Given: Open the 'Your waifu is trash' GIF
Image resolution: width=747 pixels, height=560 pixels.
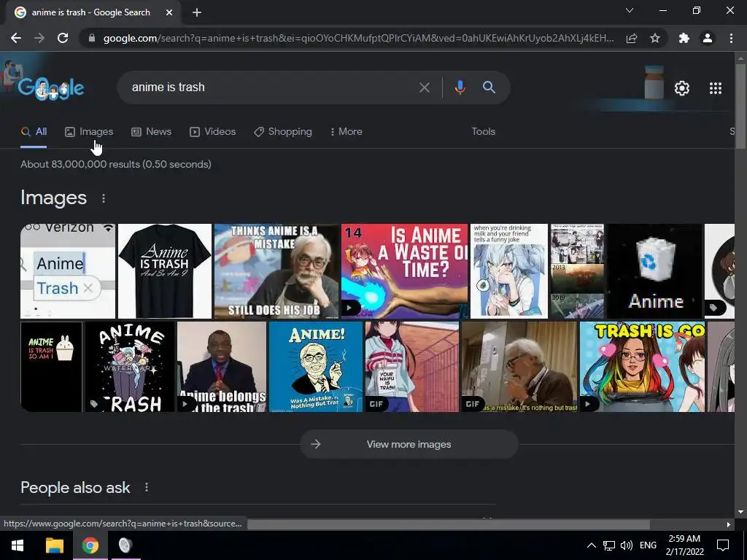Looking at the screenshot, I should click(x=412, y=367).
